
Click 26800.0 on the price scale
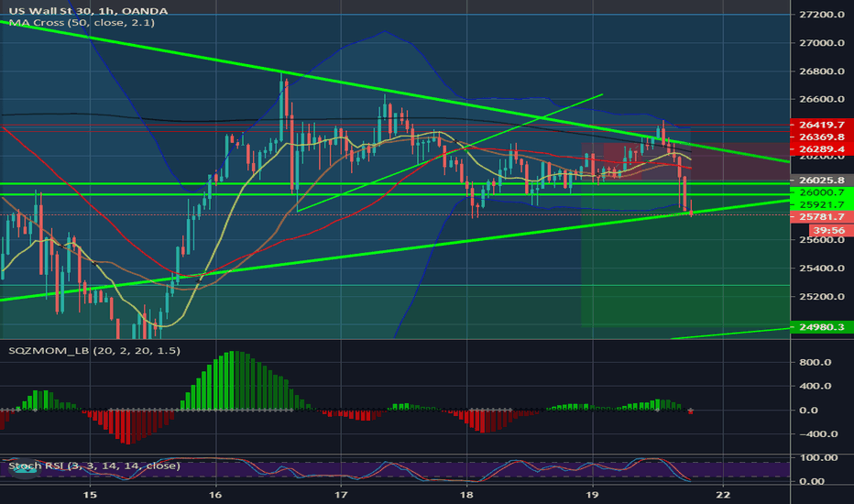(821, 71)
